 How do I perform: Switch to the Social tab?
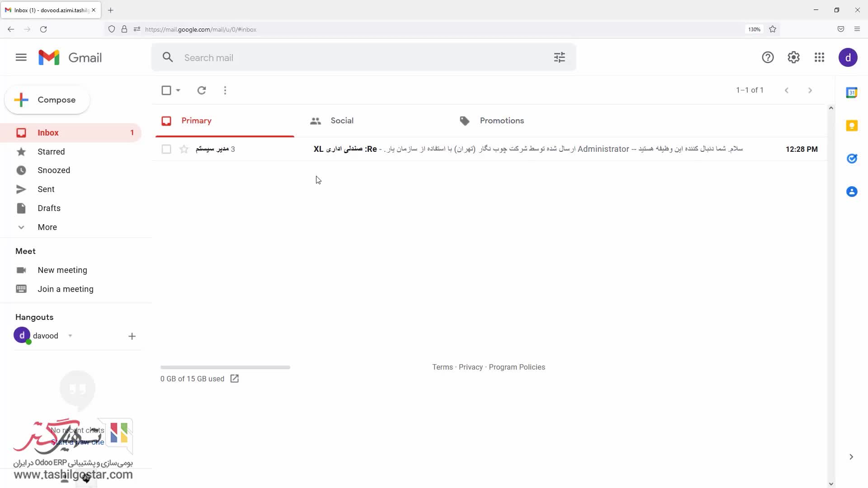342,121
